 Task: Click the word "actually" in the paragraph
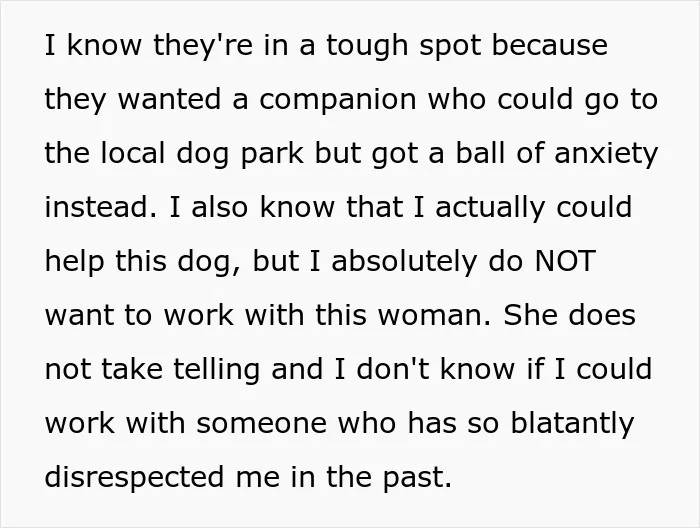pos(490,209)
